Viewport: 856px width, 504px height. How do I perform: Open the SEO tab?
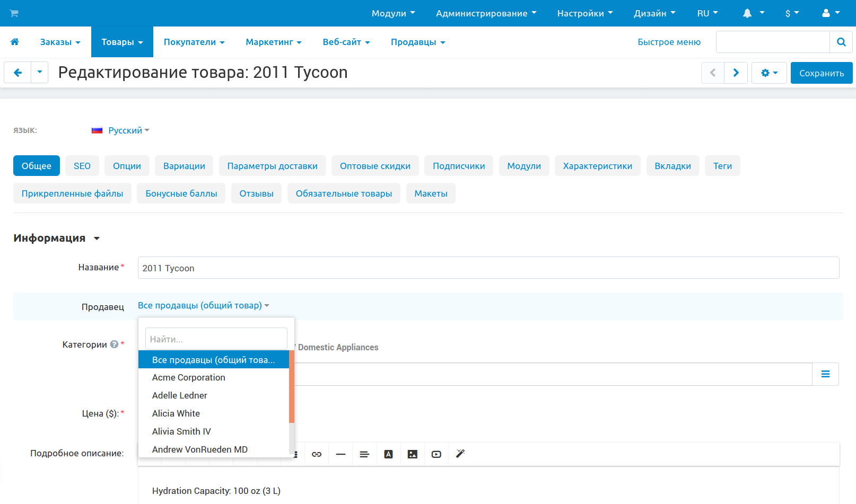pyautogui.click(x=82, y=166)
